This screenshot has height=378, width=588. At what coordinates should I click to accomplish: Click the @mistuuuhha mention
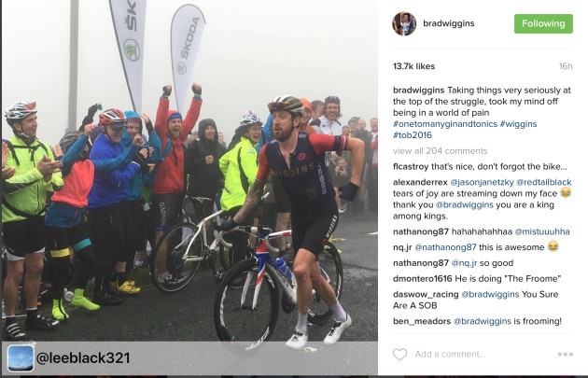click(x=542, y=231)
